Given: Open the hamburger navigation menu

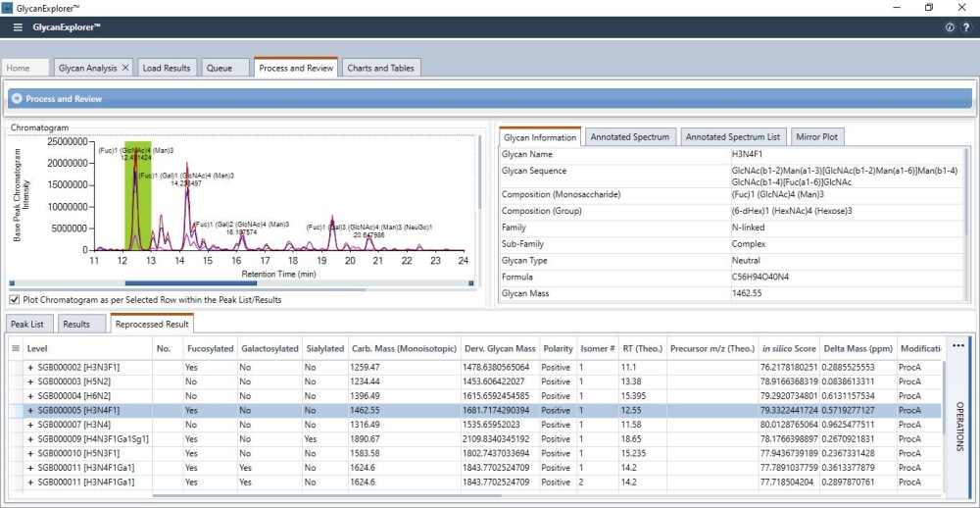Looking at the screenshot, I should [18, 27].
